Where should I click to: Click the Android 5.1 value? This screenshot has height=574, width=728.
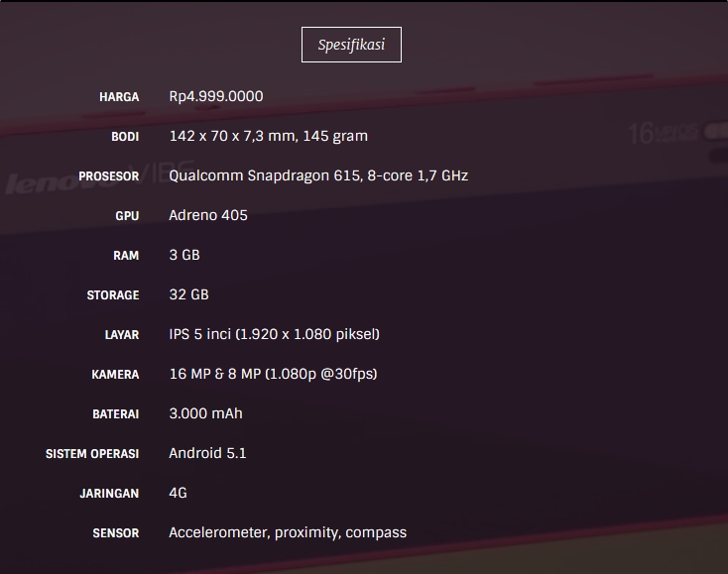pos(207,453)
